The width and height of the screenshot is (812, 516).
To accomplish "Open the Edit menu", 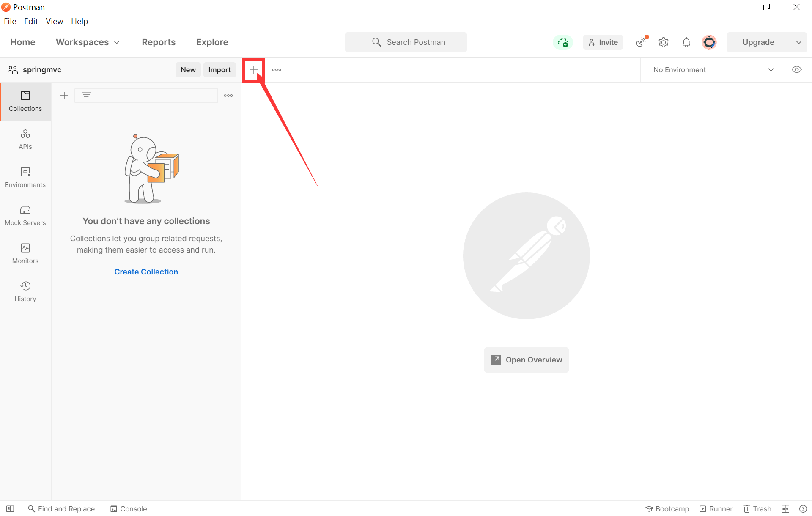I will pyautogui.click(x=31, y=21).
